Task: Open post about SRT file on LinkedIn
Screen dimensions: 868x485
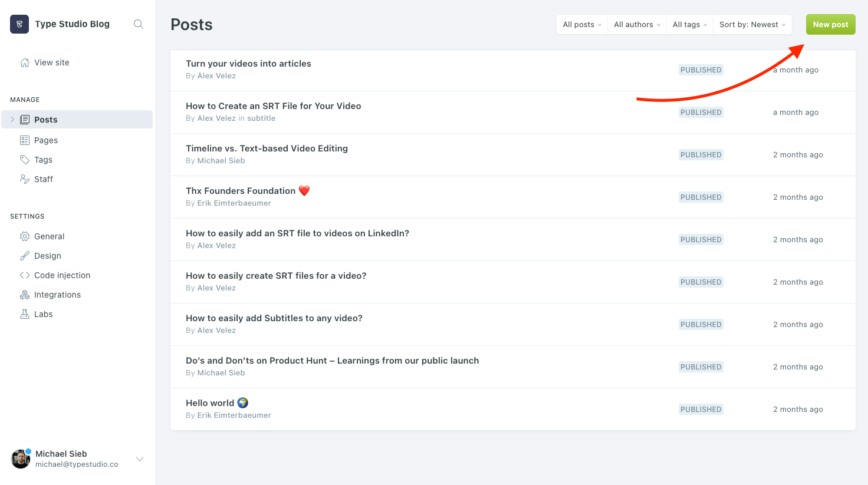Action: click(x=297, y=233)
